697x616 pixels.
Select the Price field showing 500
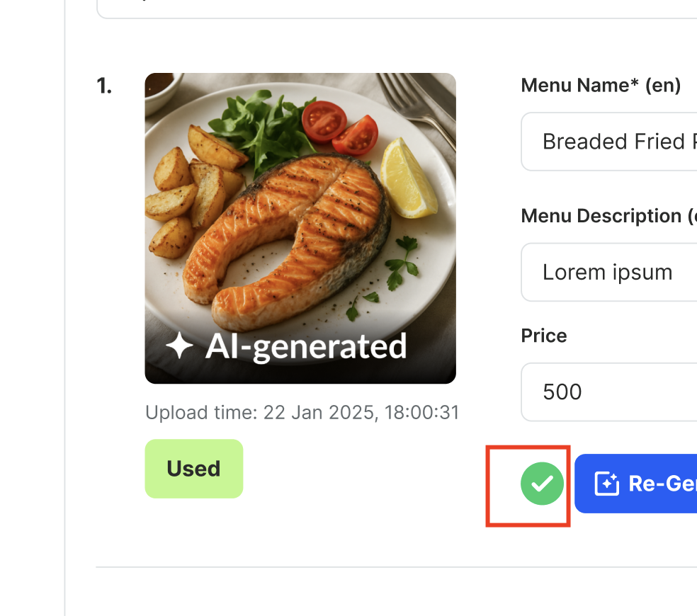click(609, 392)
